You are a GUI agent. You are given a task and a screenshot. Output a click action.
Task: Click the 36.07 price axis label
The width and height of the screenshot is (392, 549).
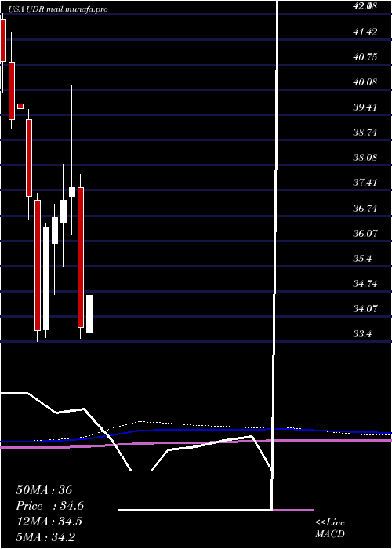point(365,233)
